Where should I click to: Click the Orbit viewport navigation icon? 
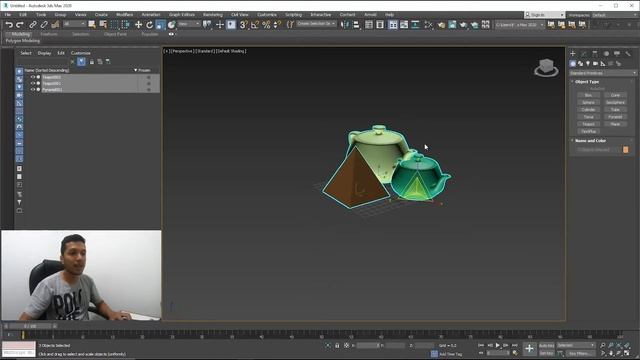click(x=619, y=353)
